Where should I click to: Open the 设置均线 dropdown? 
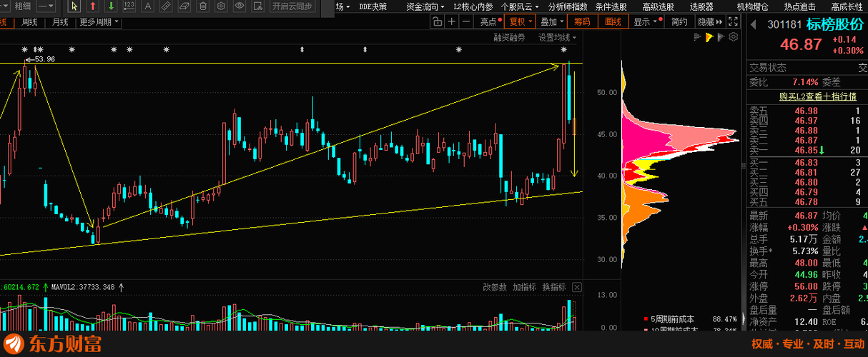[557, 37]
